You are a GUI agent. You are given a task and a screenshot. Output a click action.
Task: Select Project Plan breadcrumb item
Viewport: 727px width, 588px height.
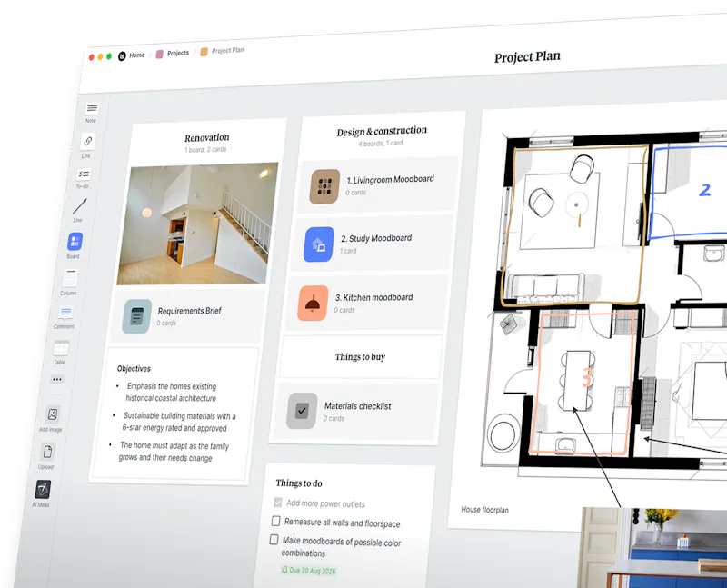228,50
